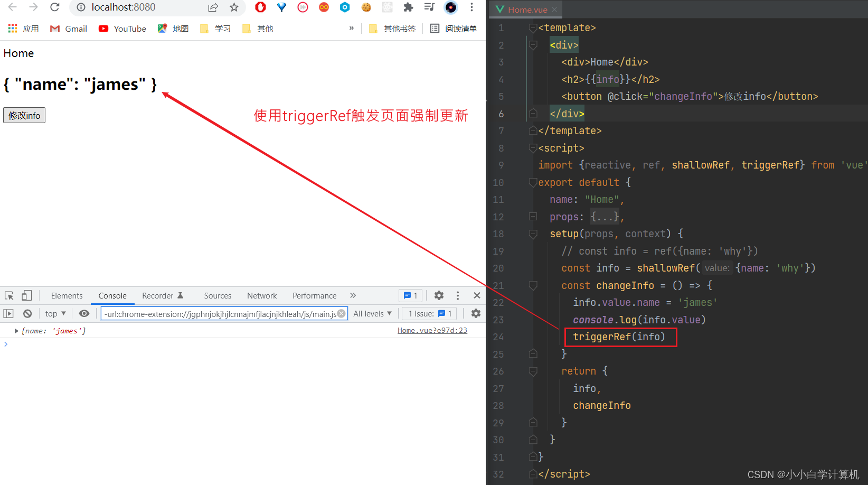Click the site info icon in address bar
This screenshot has width=868, height=485.
click(x=81, y=7)
